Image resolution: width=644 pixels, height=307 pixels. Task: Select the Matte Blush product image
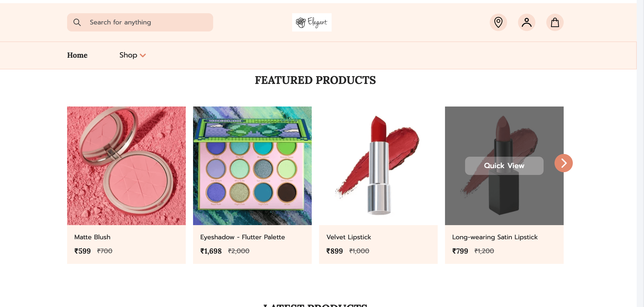pyautogui.click(x=126, y=166)
